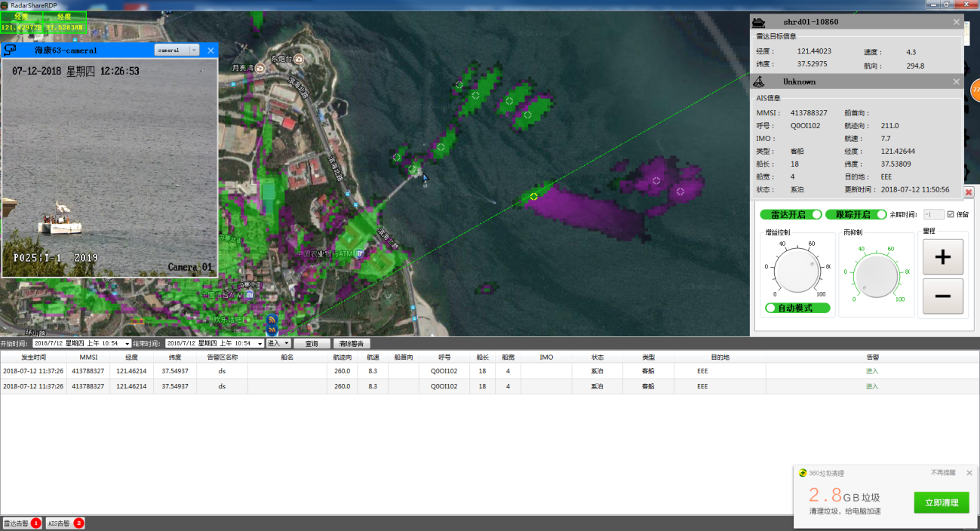The image size is (980, 531).
Task: Click the 查询 query button
Action: (x=312, y=343)
